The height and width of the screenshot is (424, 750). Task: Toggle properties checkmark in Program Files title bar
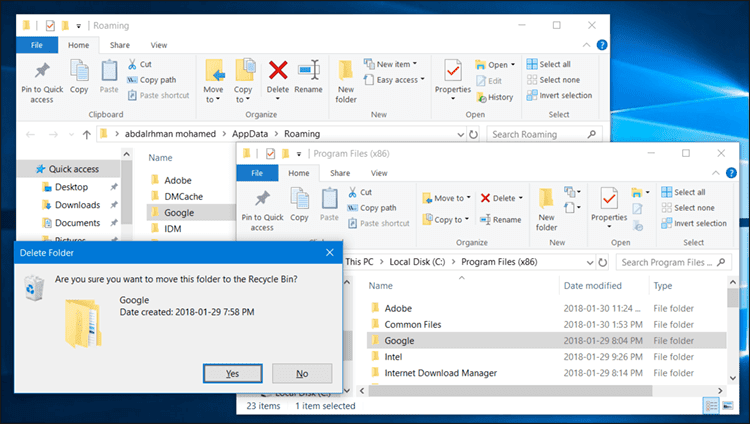(270, 154)
